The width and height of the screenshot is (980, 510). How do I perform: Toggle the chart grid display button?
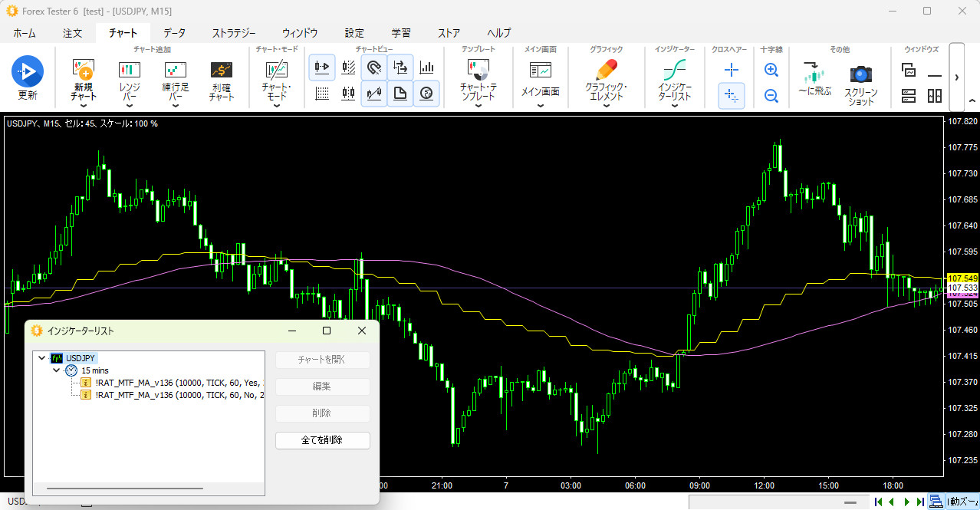[x=322, y=94]
